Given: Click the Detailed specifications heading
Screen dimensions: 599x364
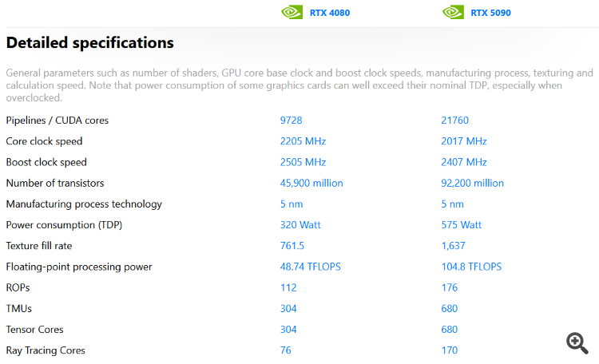Looking at the screenshot, I should coord(89,43).
